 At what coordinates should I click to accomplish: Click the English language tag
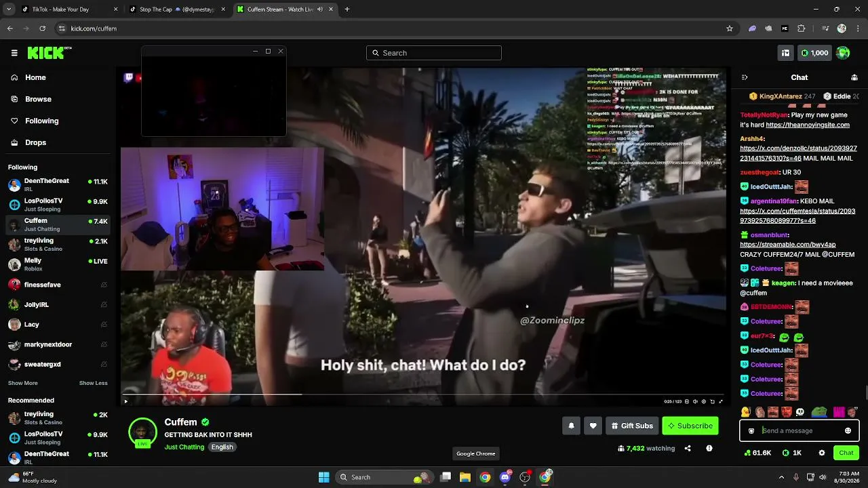point(222,447)
